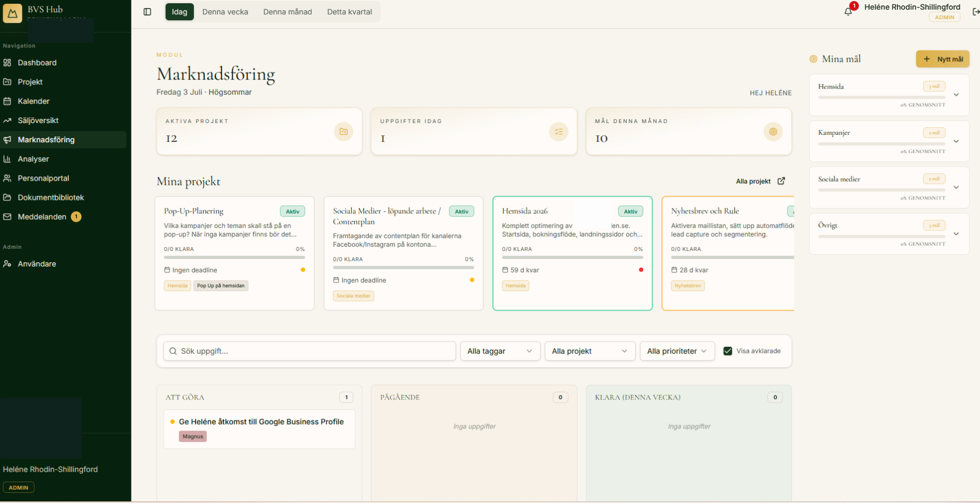Click the Analyser bar chart icon
Screen dimensions: 980x503
tap(7, 159)
